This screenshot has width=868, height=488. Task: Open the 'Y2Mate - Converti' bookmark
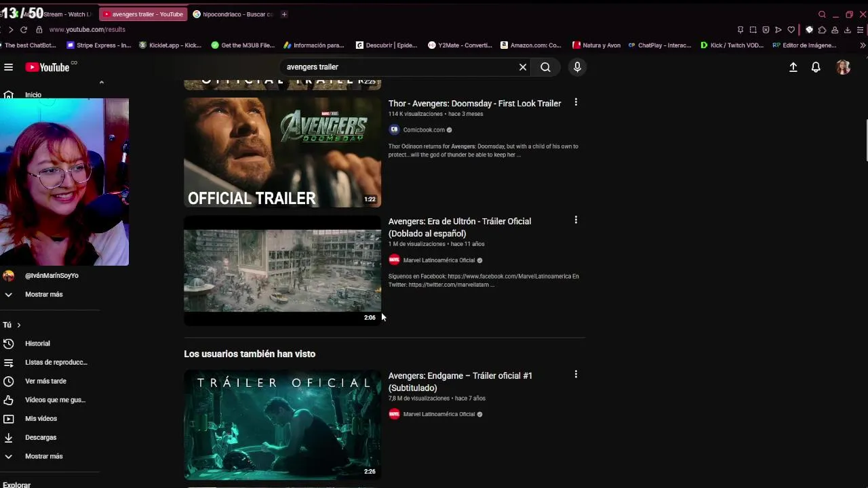pyautogui.click(x=460, y=45)
